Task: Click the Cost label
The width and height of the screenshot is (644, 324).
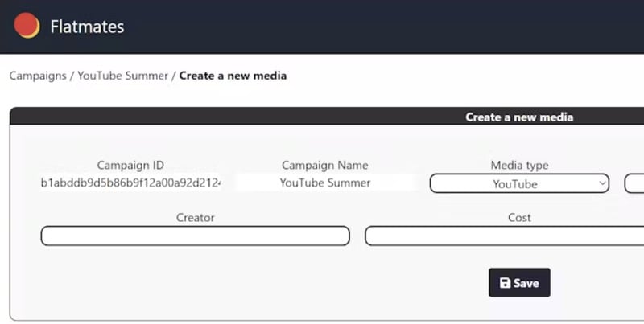Action: click(519, 217)
